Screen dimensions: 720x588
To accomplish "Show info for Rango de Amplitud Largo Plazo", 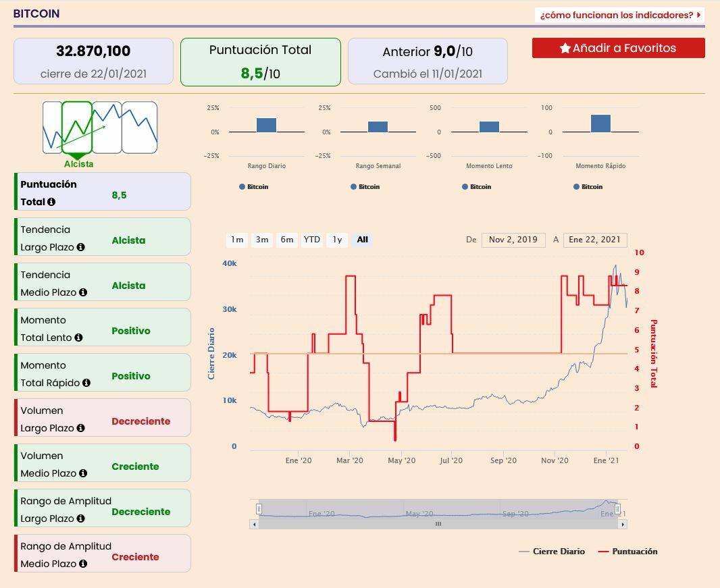I will pyautogui.click(x=81, y=518).
